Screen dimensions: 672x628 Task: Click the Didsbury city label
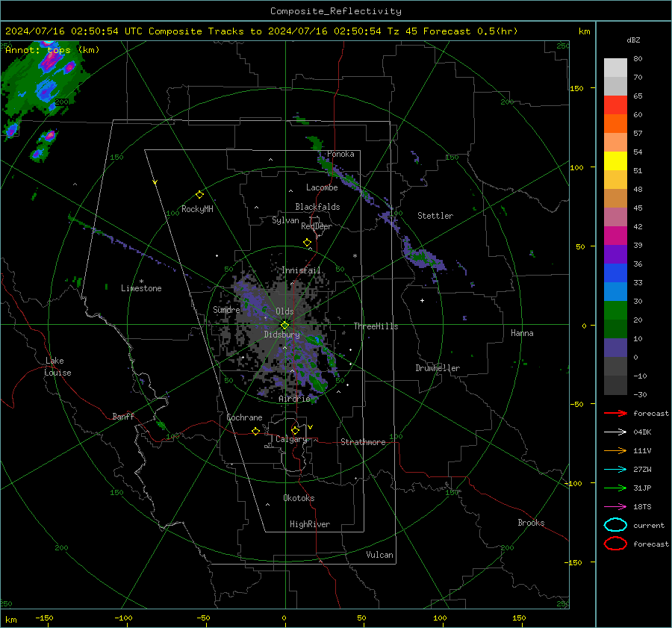[x=281, y=335]
